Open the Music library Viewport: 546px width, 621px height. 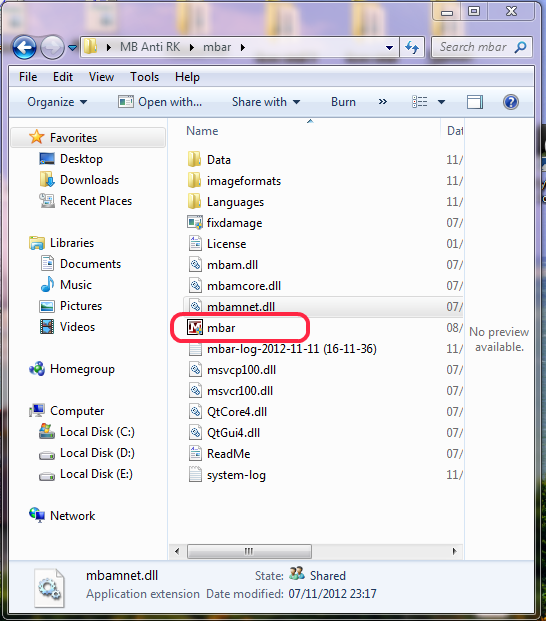pos(76,285)
